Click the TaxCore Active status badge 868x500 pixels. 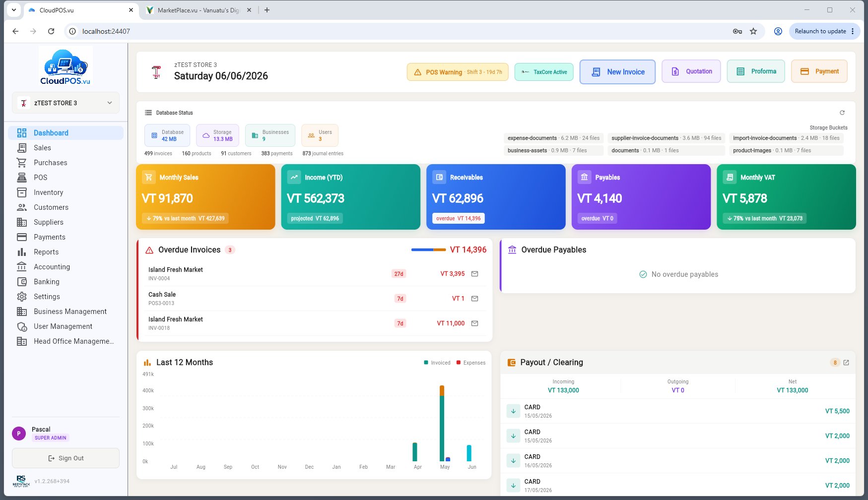[x=544, y=72]
